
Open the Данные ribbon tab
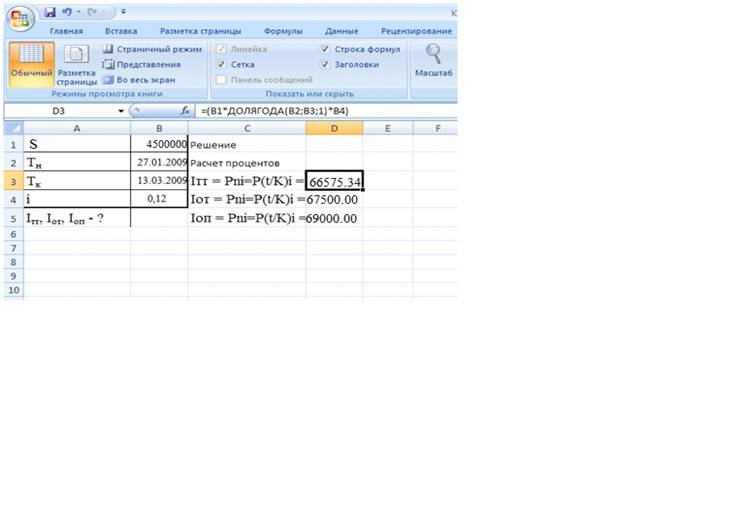[x=342, y=31]
